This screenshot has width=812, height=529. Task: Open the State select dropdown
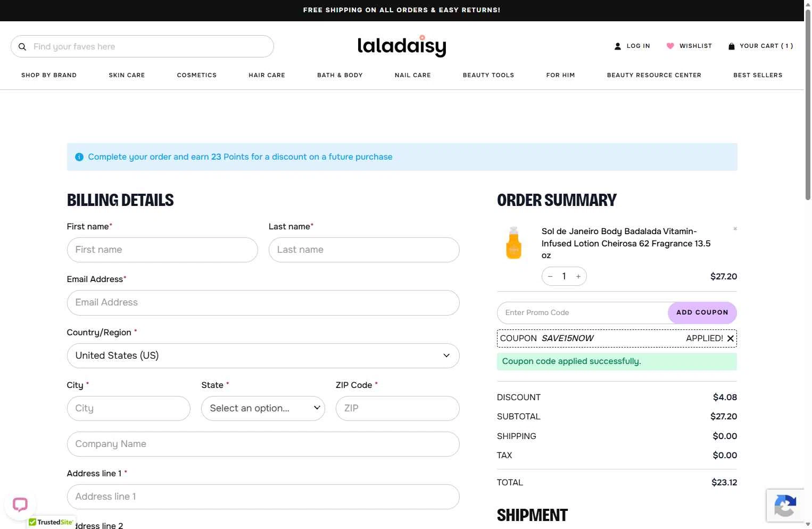pyautogui.click(x=263, y=409)
